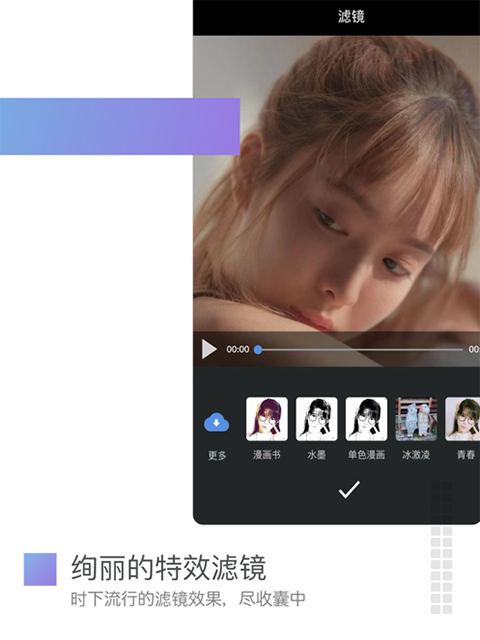Click the 水墨 filter label
480x640 pixels.
point(316,455)
